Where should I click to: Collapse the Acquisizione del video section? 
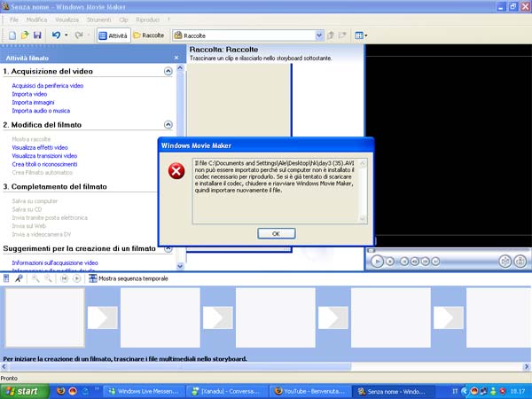coord(168,71)
